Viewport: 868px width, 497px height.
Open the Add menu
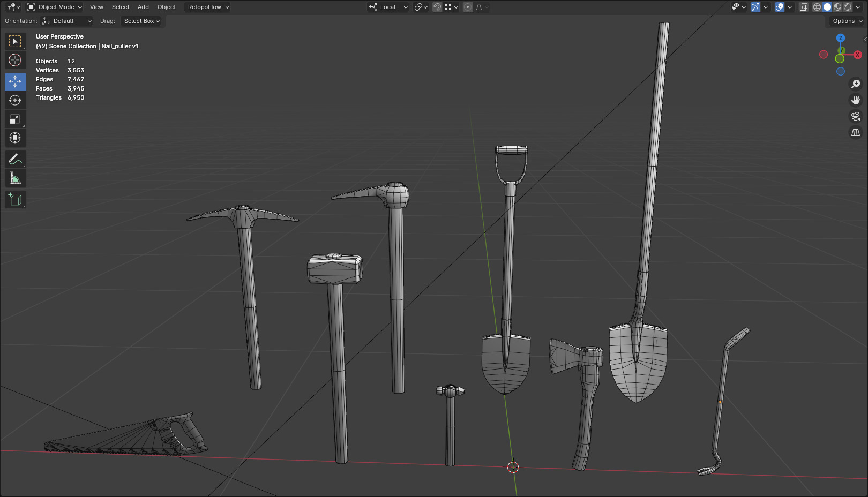[143, 7]
